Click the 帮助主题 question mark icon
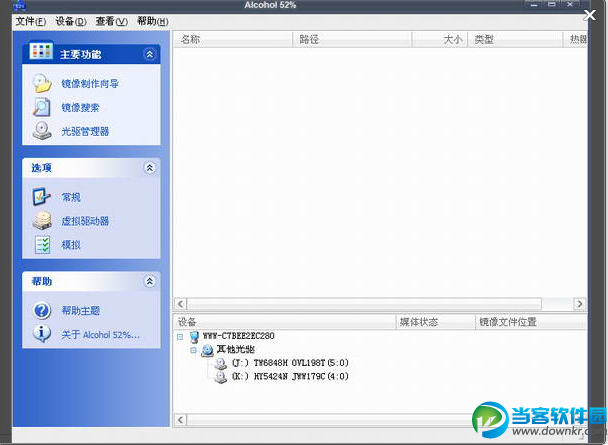This screenshot has height=445, width=608. (x=42, y=310)
